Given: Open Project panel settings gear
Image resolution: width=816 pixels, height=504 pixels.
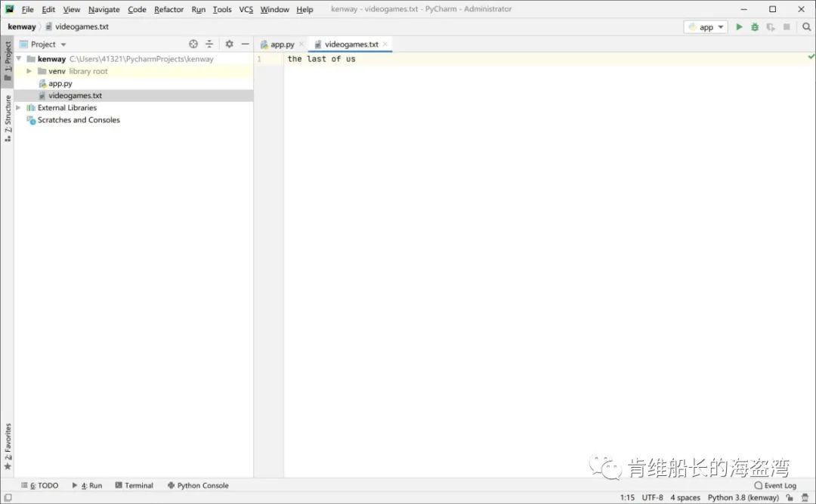Looking at the screenshot, I should pyautogui.click(x=229, y=45).
